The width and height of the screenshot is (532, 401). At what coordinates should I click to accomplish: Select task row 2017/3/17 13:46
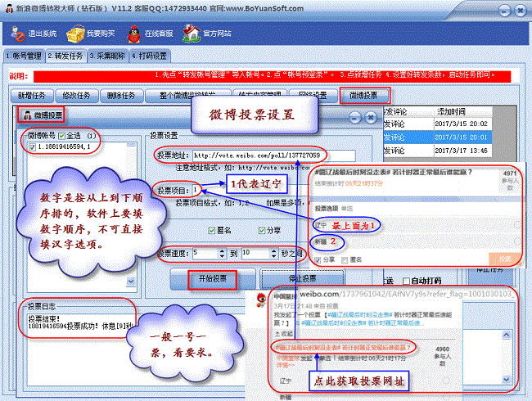coord(438,151)
